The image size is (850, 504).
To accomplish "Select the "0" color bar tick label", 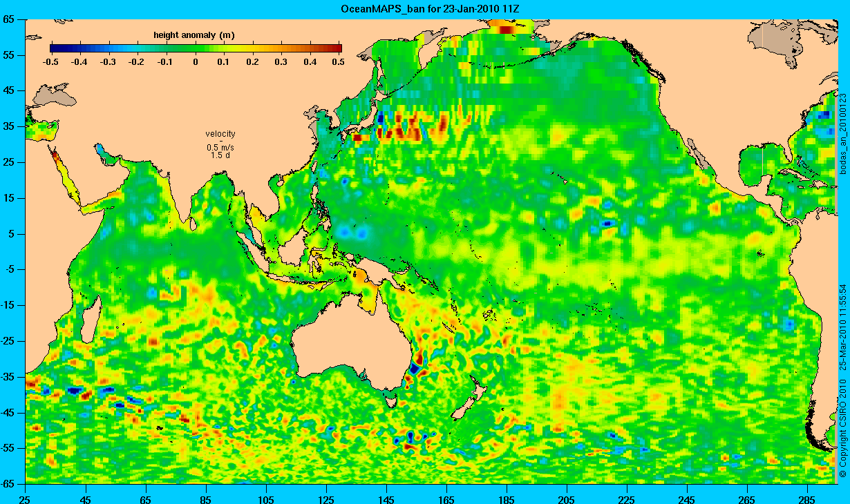I will [196, 62].
